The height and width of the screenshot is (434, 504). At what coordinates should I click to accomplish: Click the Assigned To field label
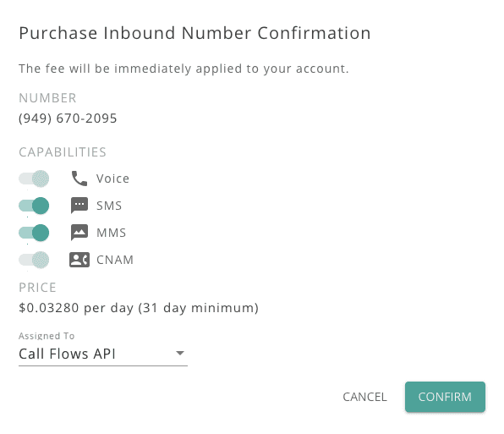pos(47,336)
